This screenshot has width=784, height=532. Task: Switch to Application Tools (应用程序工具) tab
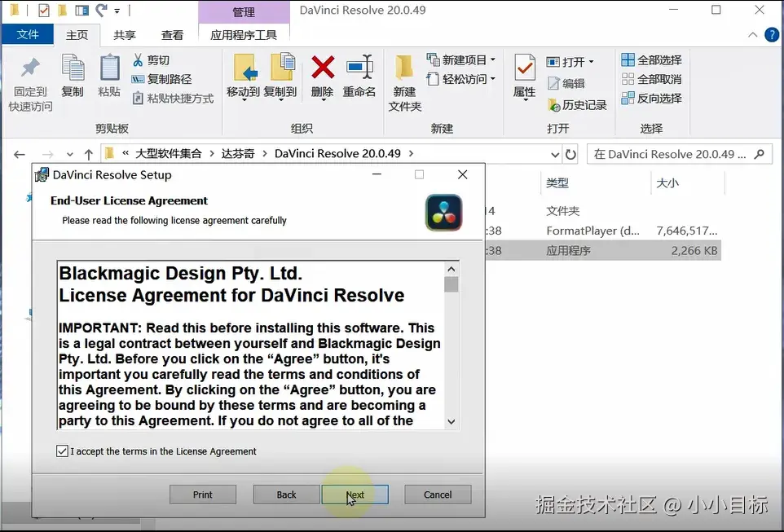[x=244, y=34]
